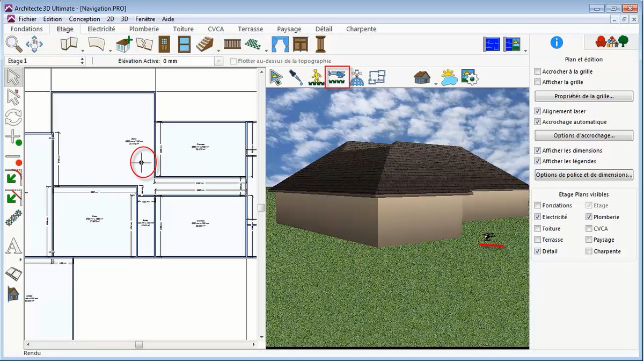Disable Alignement laser checkbox
The width and height of the screenshot is (644, 361).
[538, 111]
